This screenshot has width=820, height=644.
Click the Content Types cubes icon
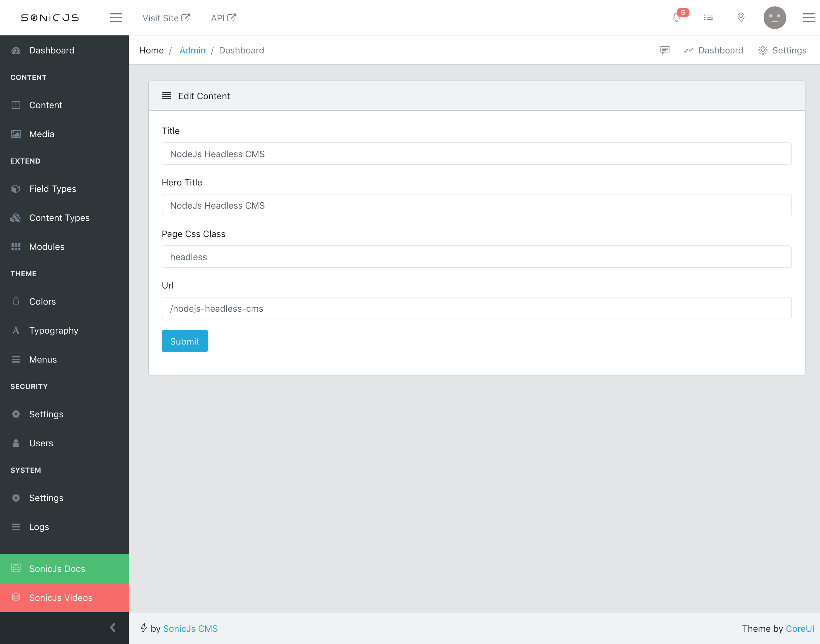pyautogui.click(x=16, y=218)
